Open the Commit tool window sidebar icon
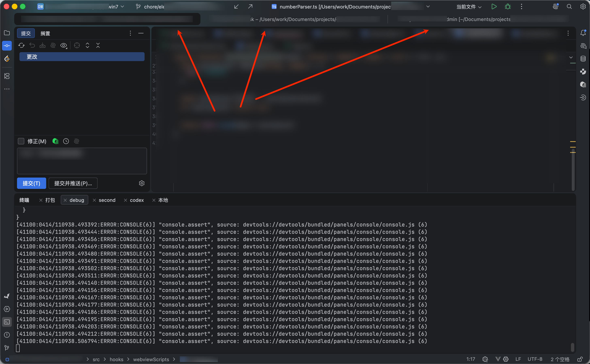Viewport: 590px width, 364px height. [7, 46]
